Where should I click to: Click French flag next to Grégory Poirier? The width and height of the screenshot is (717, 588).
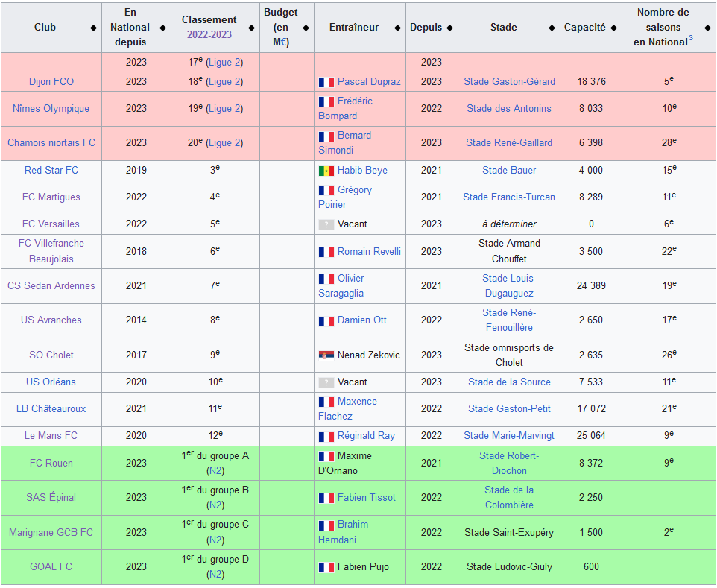coord(326,190)
